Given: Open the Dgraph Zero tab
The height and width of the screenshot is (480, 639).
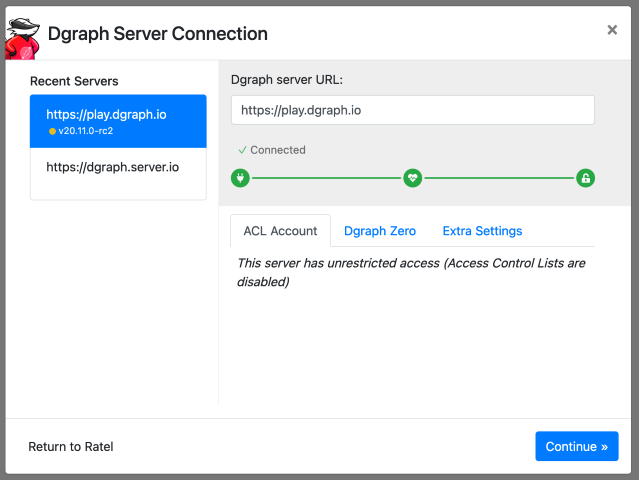Looking at the screenshot, I should pyautogui.click(x=380, y=231).
